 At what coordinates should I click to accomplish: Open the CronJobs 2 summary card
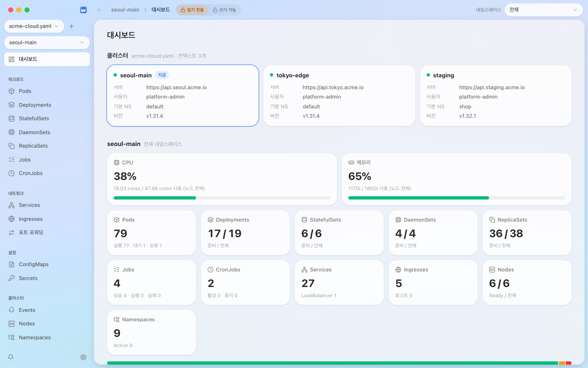(245, 283)
